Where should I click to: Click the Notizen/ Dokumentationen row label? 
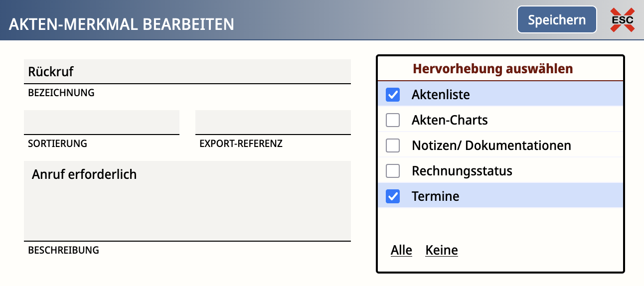coord(491,145)
